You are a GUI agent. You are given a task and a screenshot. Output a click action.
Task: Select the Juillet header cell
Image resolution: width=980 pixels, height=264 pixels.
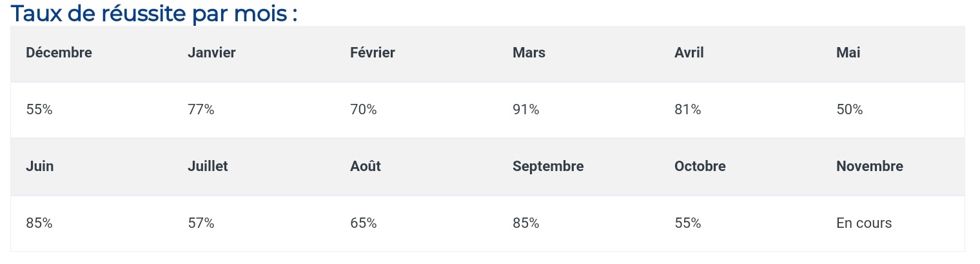click(208, 166)
